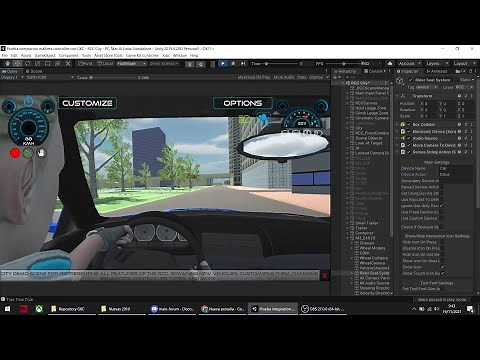
Task: Click the Box Collider component icon
Action: [x=403, y=124]
